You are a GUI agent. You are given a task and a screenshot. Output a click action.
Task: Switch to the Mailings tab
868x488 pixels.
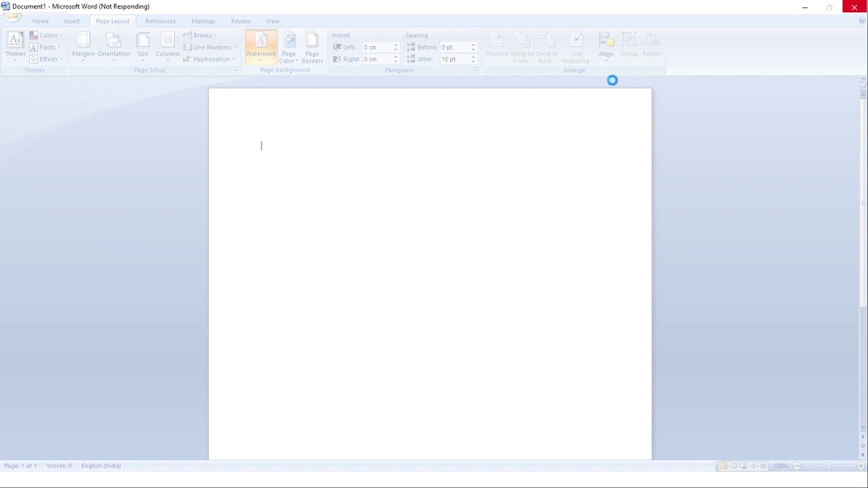[x=203, y=21]
